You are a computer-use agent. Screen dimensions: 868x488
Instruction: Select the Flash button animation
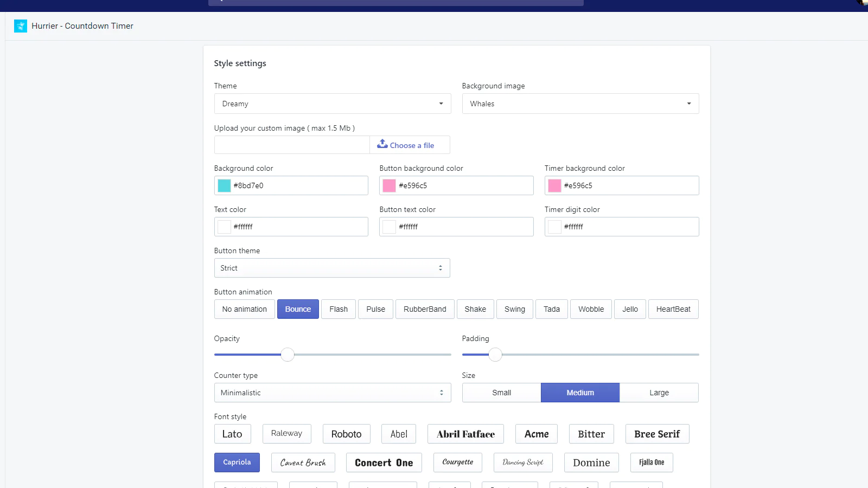pyautogui.click(x=339, y=309)
